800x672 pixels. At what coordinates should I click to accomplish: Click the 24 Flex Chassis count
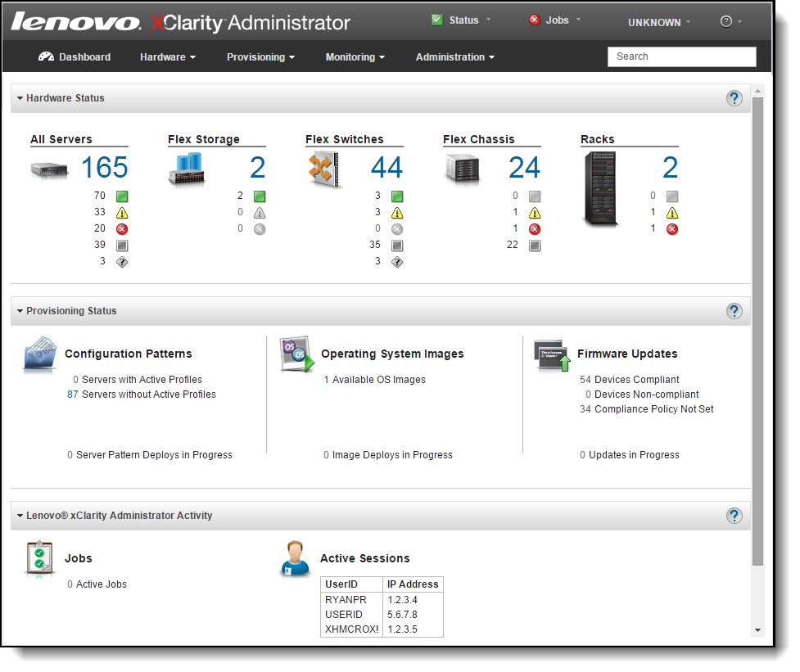tap(525, 167)
